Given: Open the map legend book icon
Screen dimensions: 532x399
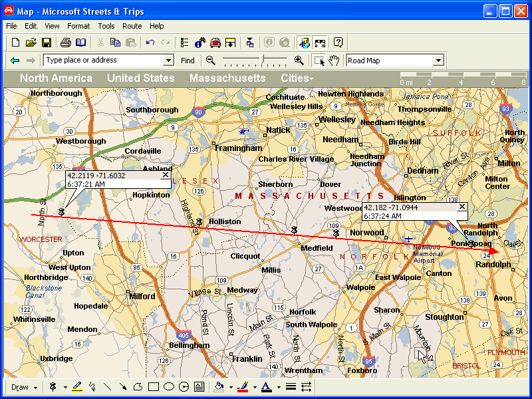Looking at the screenshot, I should pyautogui.click(x=80, y=43).
